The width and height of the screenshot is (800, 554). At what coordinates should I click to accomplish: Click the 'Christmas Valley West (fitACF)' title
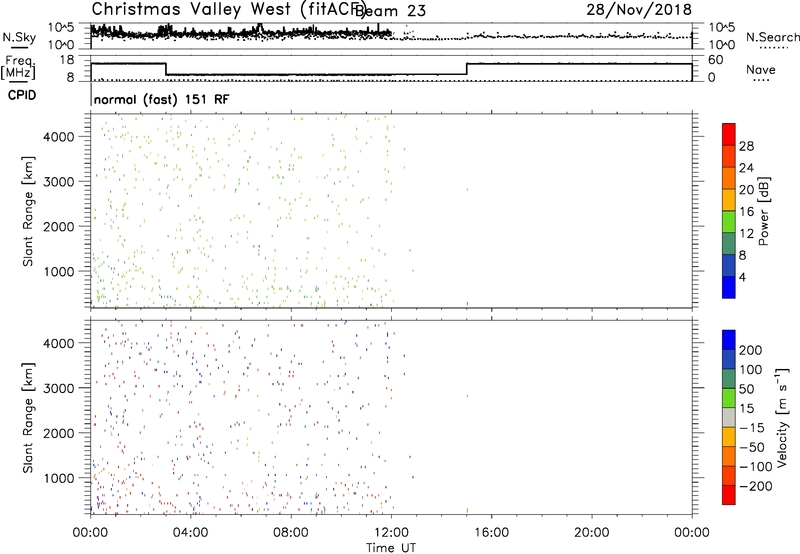point(228,10)
